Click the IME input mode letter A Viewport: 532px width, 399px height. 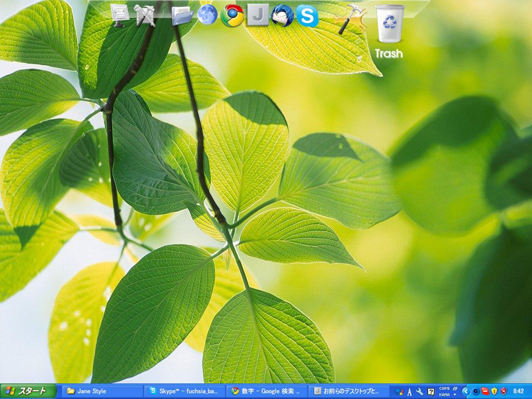409,392
